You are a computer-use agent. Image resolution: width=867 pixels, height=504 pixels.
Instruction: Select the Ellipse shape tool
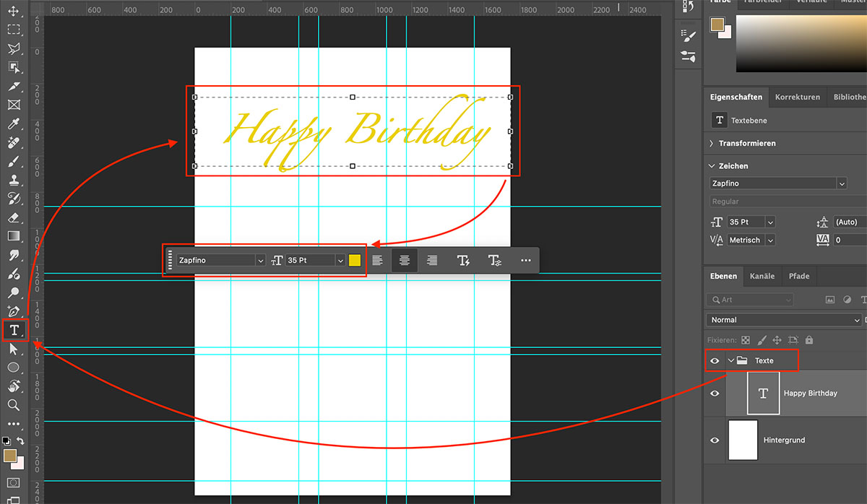point(13,368)
